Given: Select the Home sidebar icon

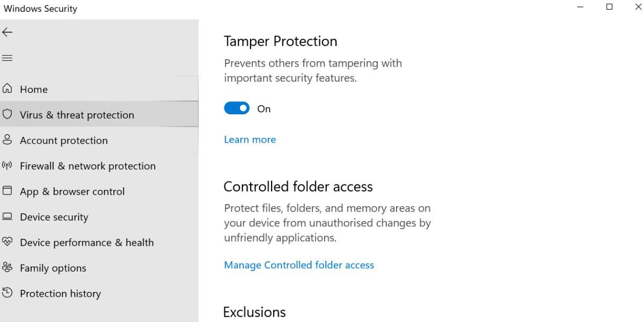Looking at the screenshot, I should tap(8, 89).
